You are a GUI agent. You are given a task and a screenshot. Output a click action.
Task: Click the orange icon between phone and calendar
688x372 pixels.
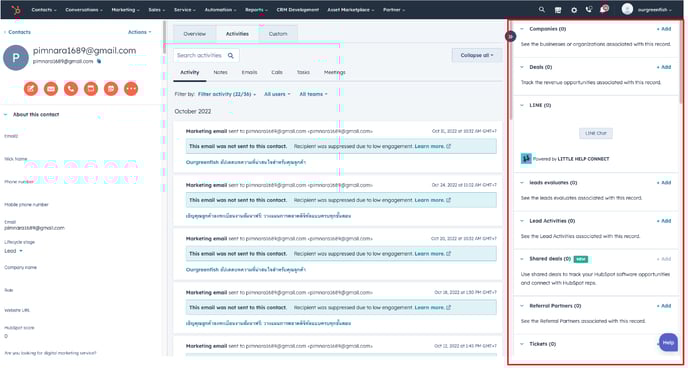click(x=91, y=89)
